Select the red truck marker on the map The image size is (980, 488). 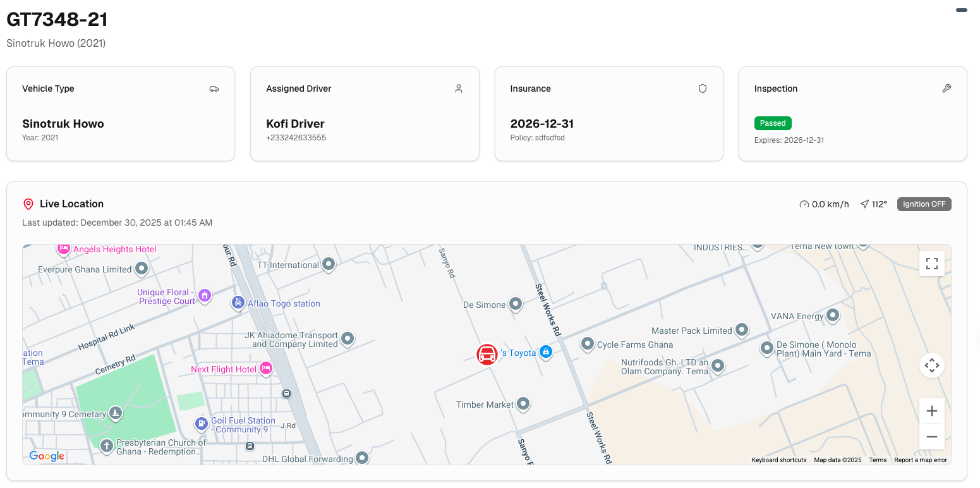[x=487, y=354]
